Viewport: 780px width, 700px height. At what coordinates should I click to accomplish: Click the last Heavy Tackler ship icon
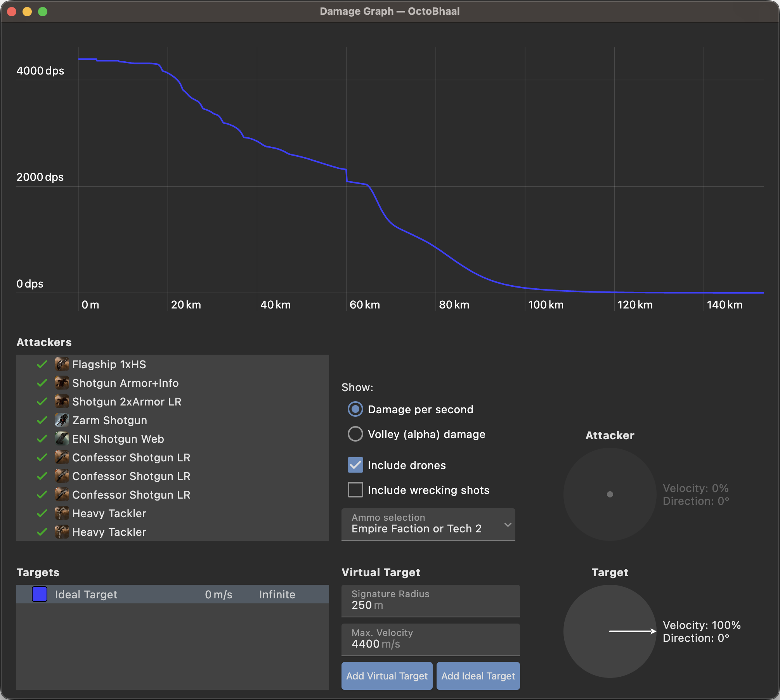(x=62, y=532)
